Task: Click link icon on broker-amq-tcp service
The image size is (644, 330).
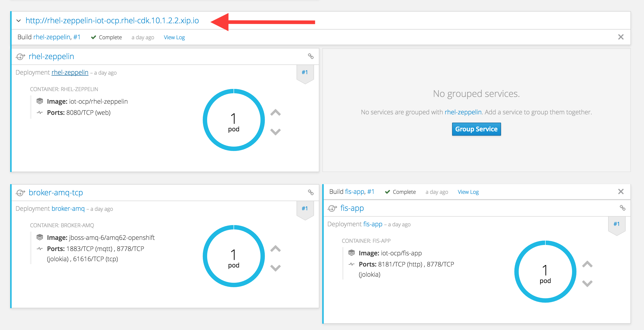Action: (311, 192)
